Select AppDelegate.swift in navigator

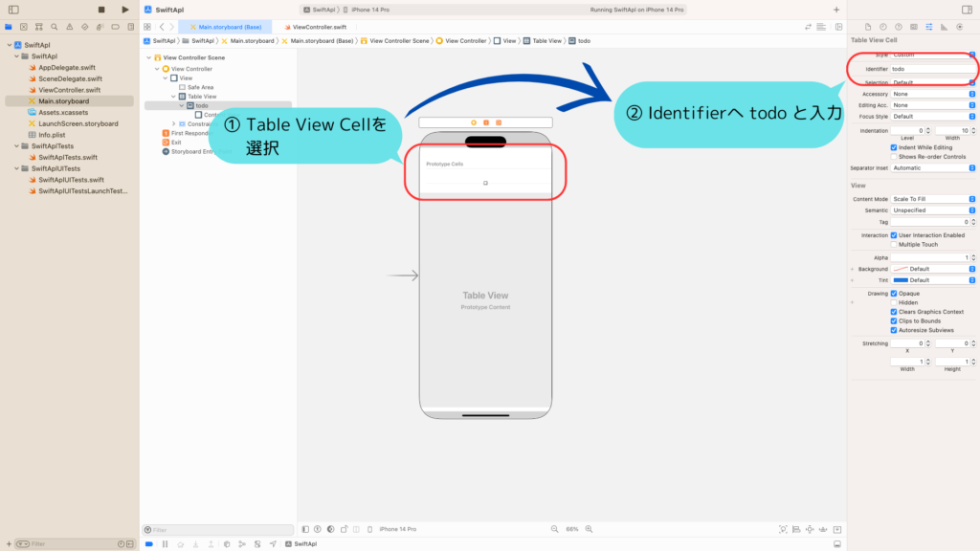(67, 68)
